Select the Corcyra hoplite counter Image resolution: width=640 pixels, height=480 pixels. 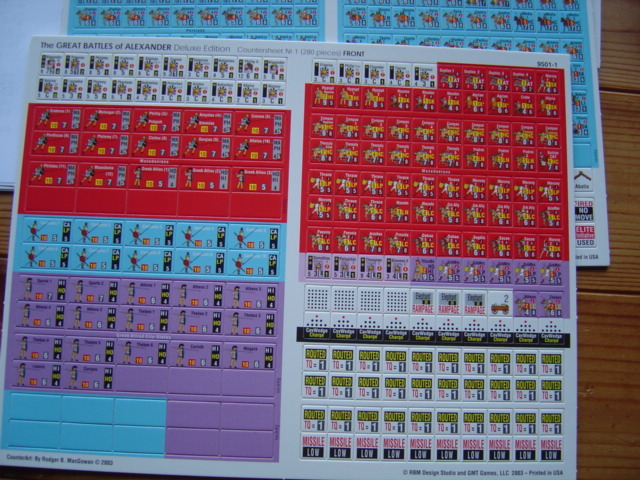click(x=88, y=376)
